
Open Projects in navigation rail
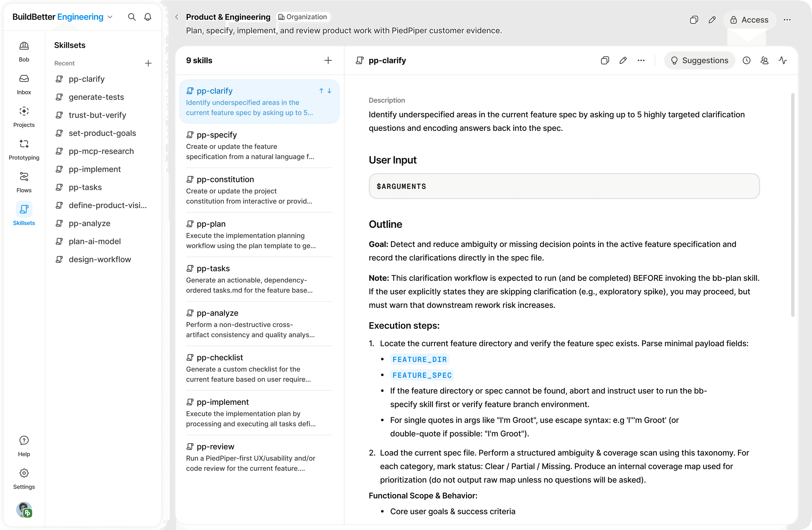click(24, 117)
